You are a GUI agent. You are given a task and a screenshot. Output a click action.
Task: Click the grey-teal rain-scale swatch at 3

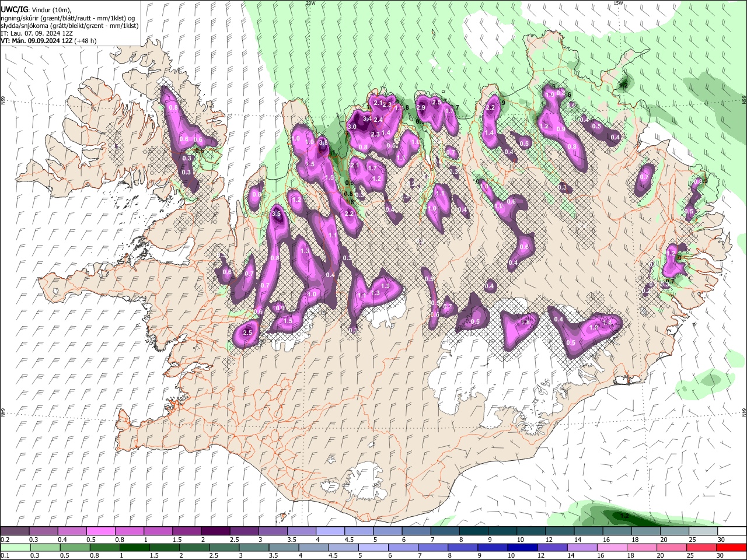254,547
